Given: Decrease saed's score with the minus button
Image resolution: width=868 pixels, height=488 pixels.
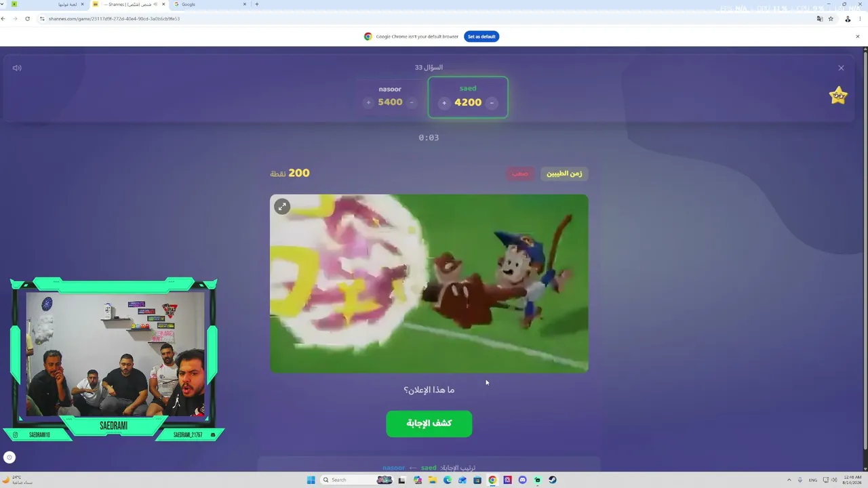Looking at the screenshot, I should tap(492, 103).
